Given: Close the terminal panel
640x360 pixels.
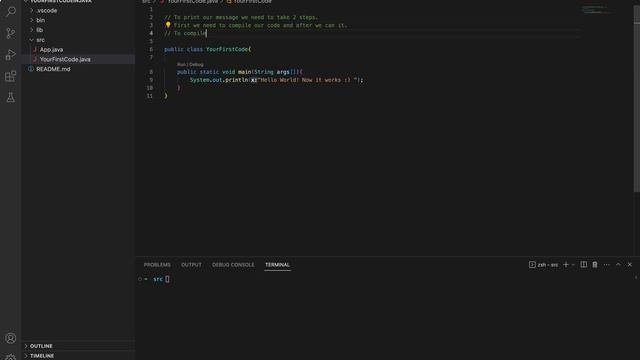Looking at the screenshot, I should pos(630,264).
